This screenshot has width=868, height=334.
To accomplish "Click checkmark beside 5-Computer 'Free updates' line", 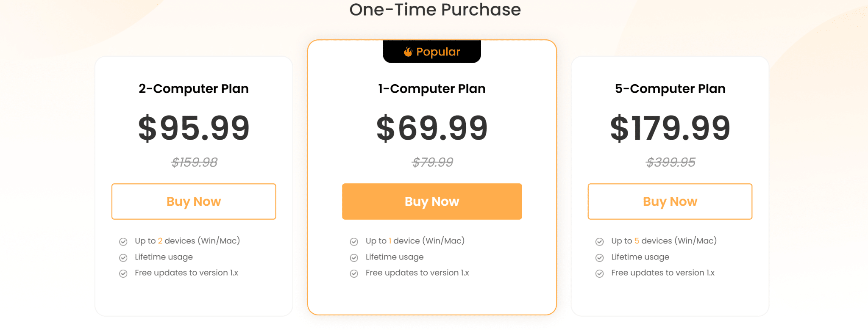I will 599,273.
